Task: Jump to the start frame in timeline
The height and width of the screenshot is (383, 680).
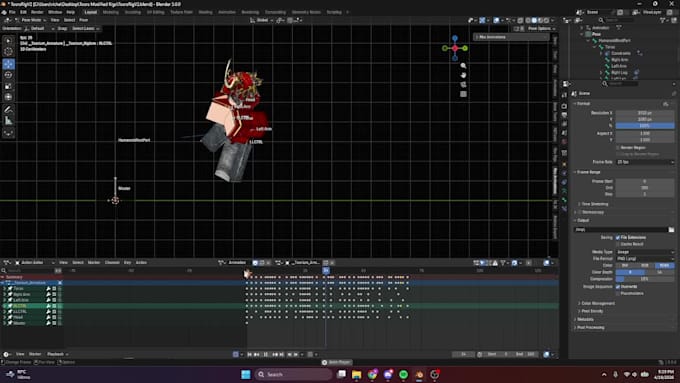Action: pyautogui.click(x=250, y=354)
